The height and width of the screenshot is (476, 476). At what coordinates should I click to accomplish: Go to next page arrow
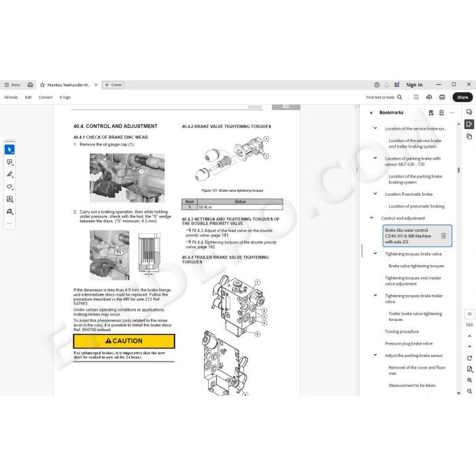coord(469,346)
